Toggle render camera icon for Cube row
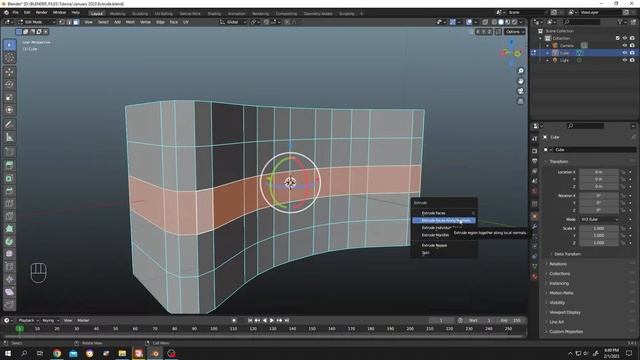The image size is (640, 360). coord(632,53)
